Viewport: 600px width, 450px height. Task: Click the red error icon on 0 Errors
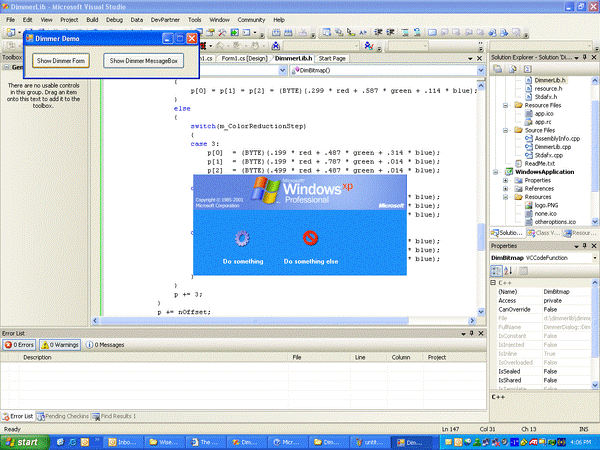(x=8, y=345)
